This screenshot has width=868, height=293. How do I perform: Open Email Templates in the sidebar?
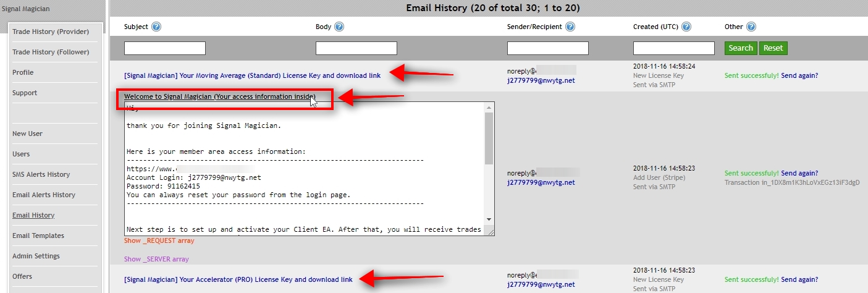point(38,236)
